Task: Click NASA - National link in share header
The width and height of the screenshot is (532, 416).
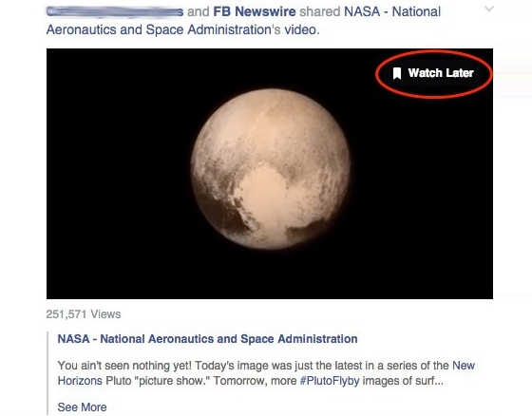Action: point(392,12)
